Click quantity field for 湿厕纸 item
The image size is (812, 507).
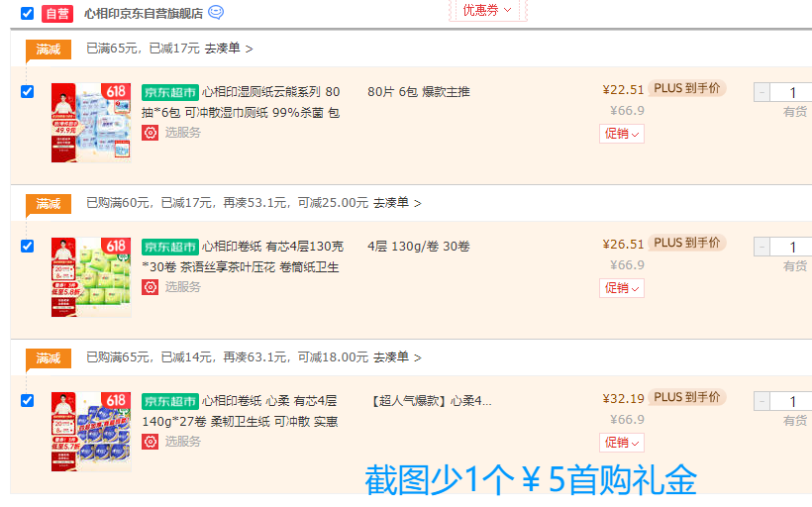tap(791, 93)
